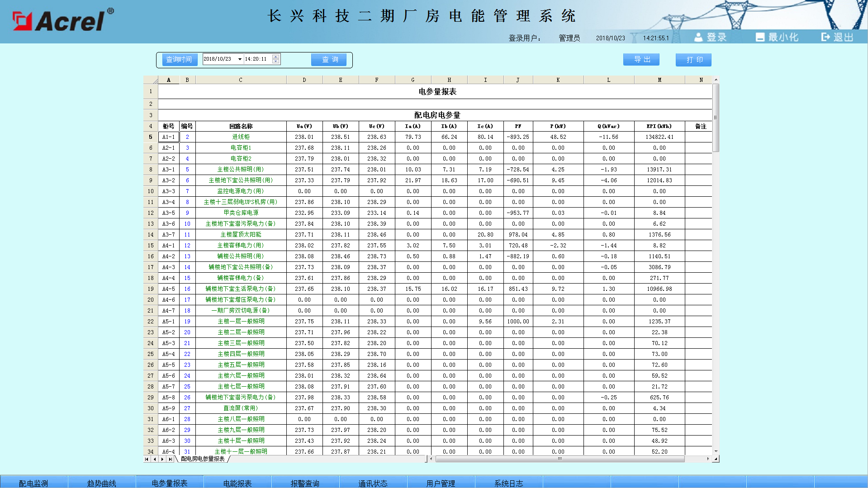Viewport: 868px width, 488px height.
Task: Click the select-all corner of the spreadsheet
Action: pos(151,80)
